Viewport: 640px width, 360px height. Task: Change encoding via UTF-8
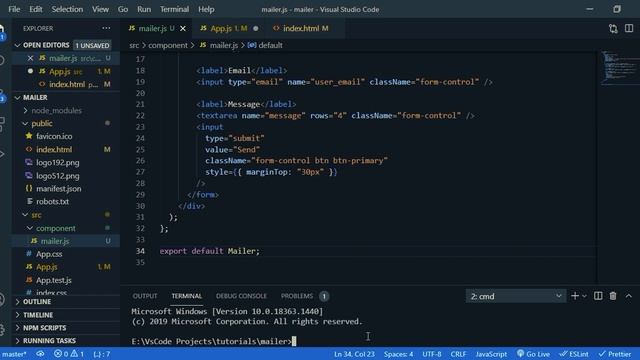point(431,354)
